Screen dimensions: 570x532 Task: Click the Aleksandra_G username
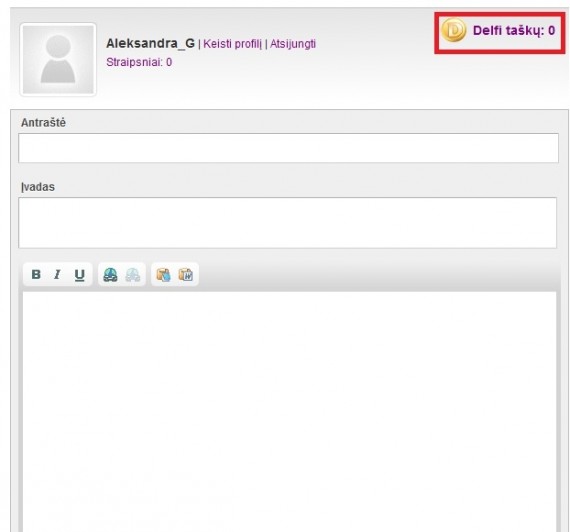150,43
